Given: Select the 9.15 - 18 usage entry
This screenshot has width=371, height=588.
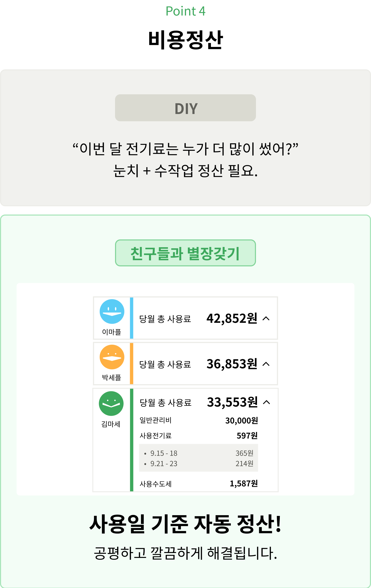Looking at the screenshot, I should (199, 453).
